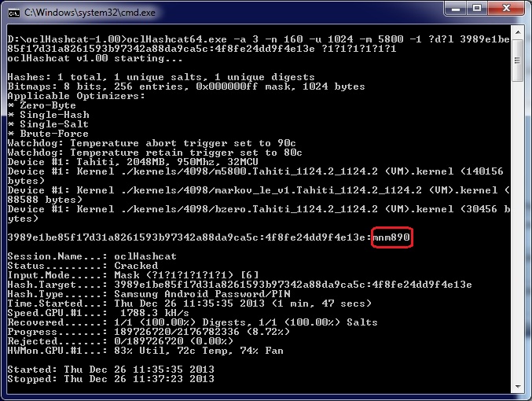Click the '* Zero-Byte' optimizer line
This screenshot has width=532, height=401.
(42, 105)
